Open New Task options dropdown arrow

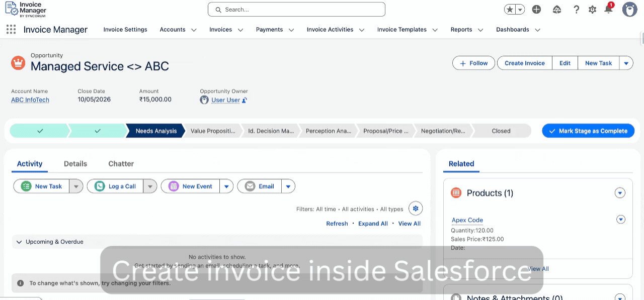(x=76, y=186)
